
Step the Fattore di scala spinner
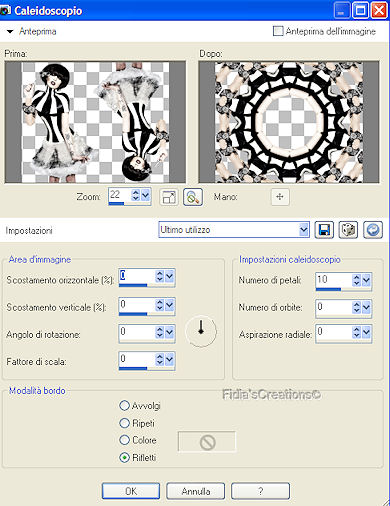[x=160, y=360]
